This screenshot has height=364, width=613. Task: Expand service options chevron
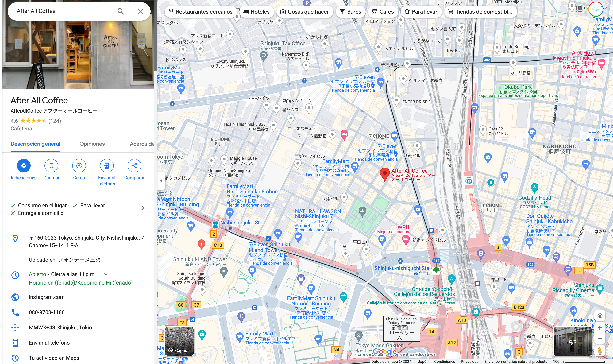143,208
